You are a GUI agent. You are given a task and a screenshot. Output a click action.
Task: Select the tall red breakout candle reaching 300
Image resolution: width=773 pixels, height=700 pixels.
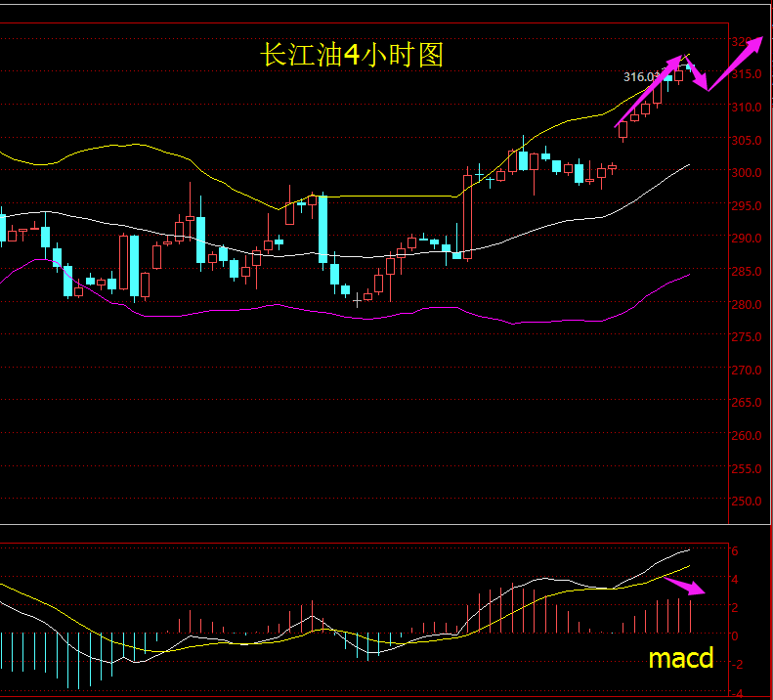[468, 217]
